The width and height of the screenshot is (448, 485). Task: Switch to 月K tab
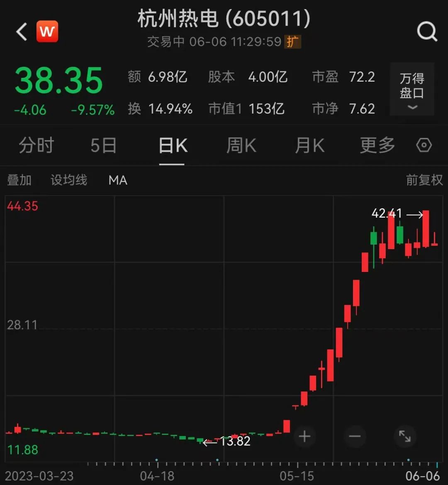[x=309, y=145]
